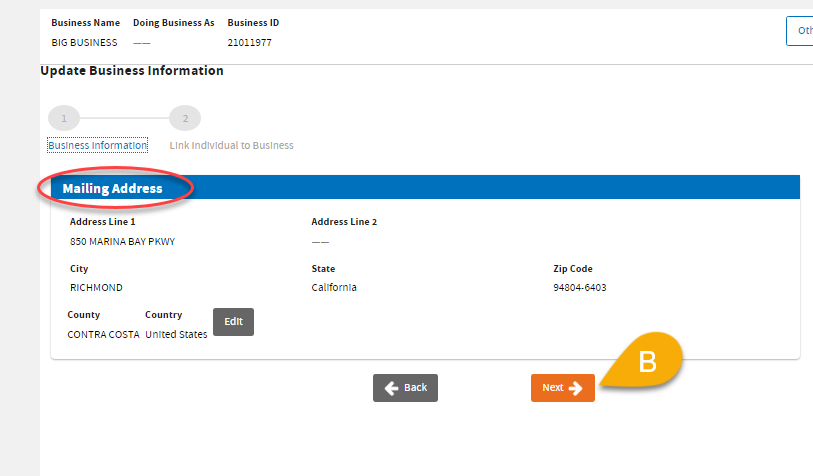This screenshot has width=813, height=476.
Task: Click the Back button
Action: click(x=405, y=388)
